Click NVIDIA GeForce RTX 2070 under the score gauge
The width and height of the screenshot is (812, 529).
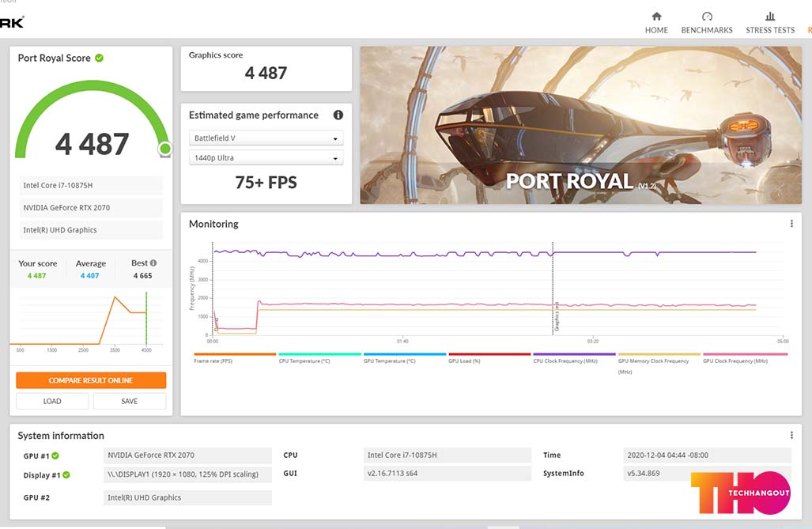pos(91,208)
